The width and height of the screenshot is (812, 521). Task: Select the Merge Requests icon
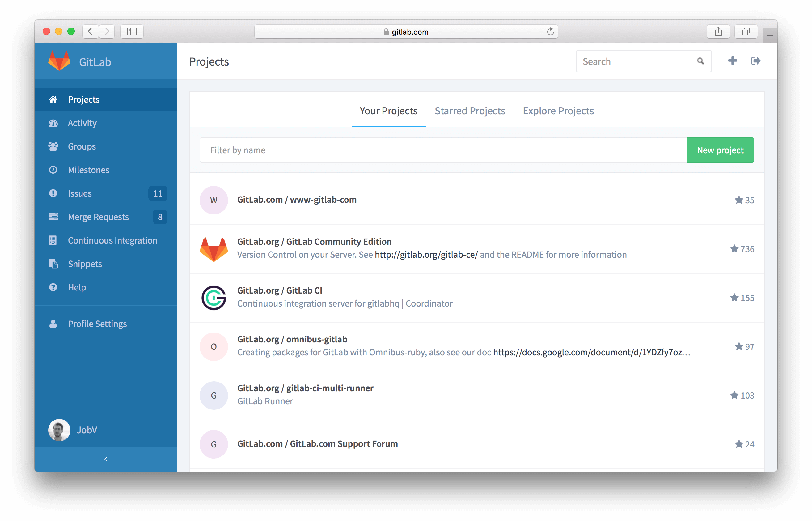point(53,217)
